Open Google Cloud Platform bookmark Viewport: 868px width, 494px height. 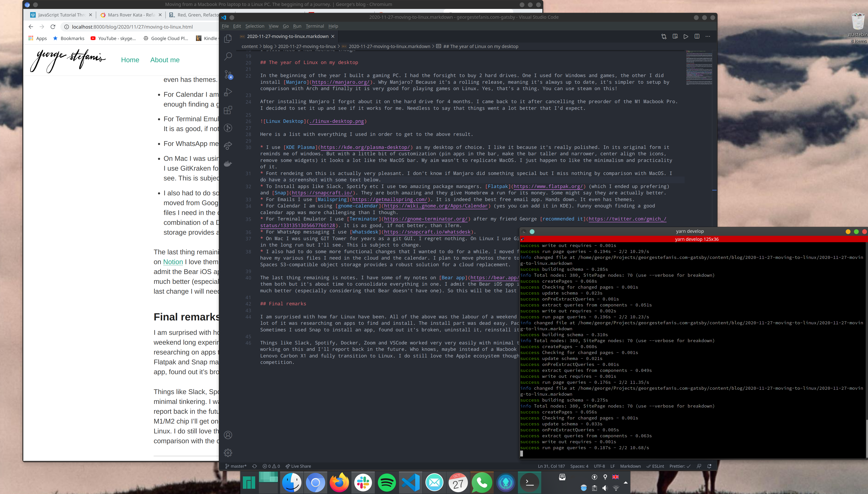[166, 38]
